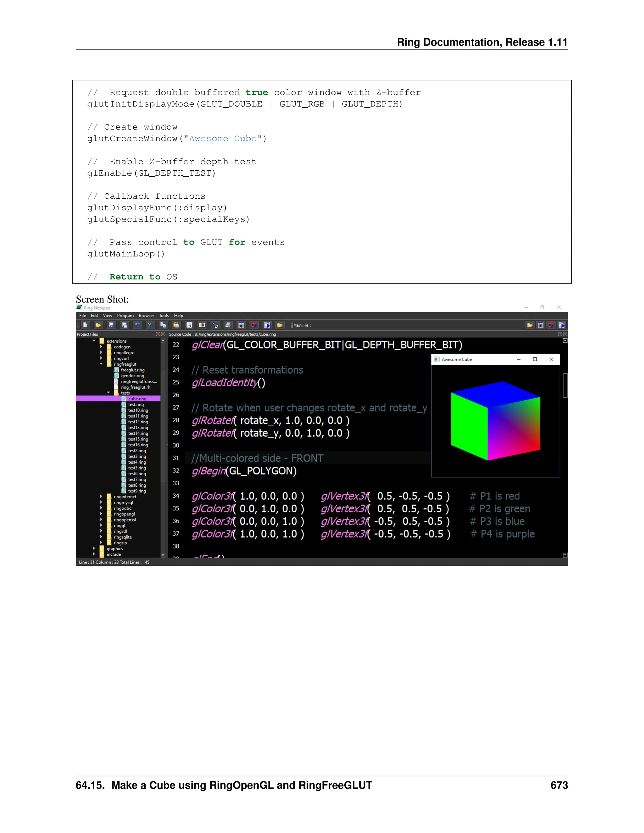This screenshot has height=833, width=644.
Task: Open freeglut.ring file in tree
Action: [x=132, y=370]
